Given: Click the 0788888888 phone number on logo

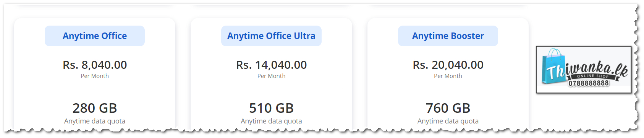Looking at the screenshot, I should tap(589, 83).
